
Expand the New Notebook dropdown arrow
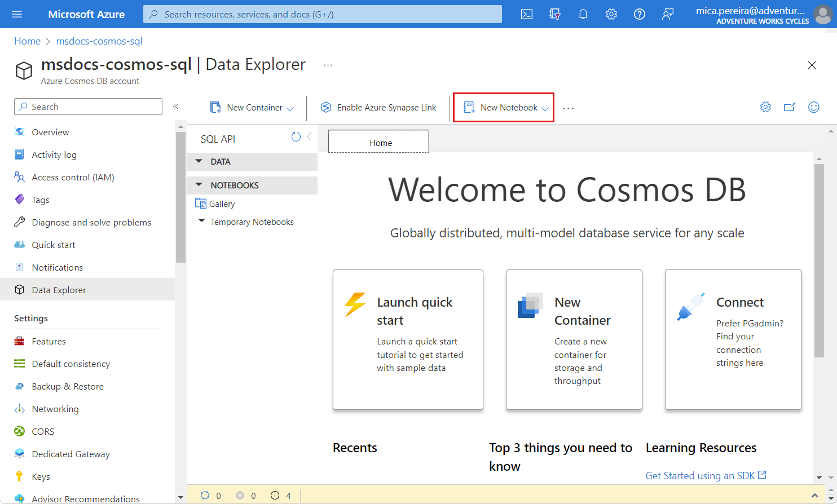tap(545, 108)
